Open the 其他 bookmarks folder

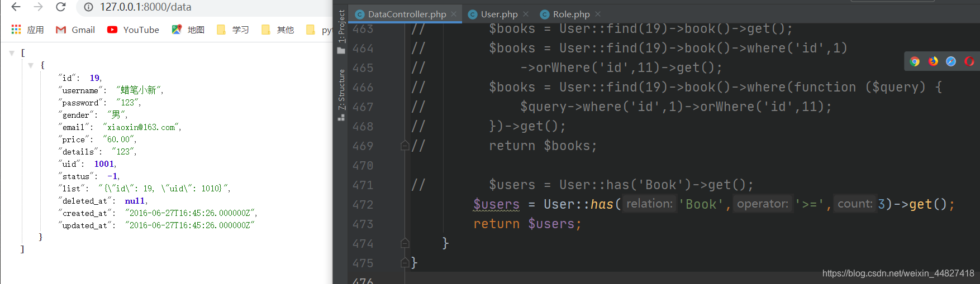278,30
